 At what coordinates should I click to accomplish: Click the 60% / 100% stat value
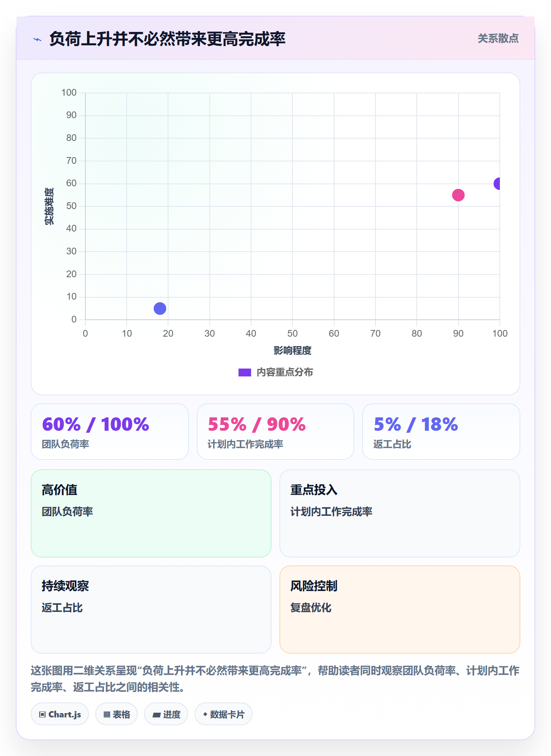coord(96,424)
